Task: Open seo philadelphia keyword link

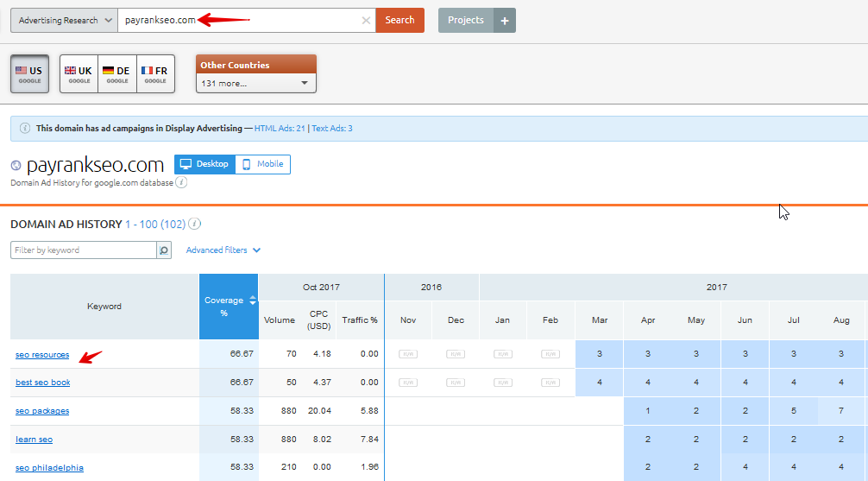Action: pyautogui.click(x=50, y=468)
